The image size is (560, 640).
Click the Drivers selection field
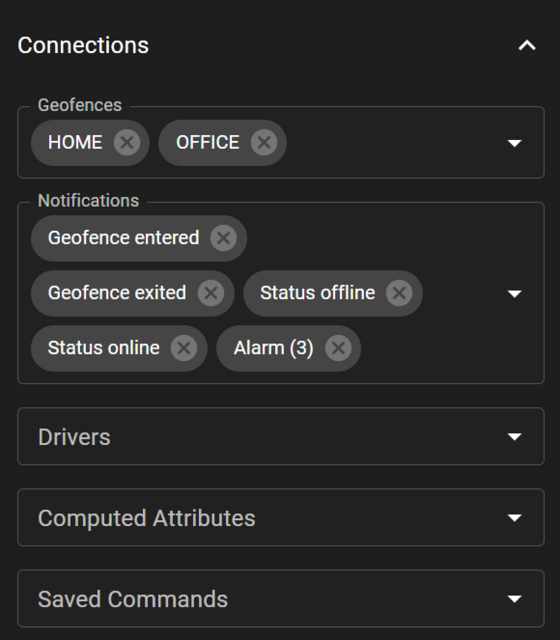(x=281, y=436)
